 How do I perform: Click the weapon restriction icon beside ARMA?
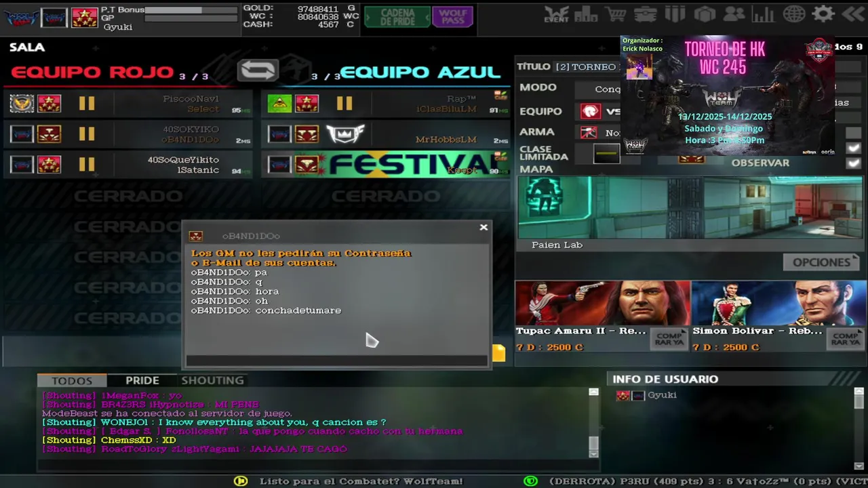(x=589, y=132)
